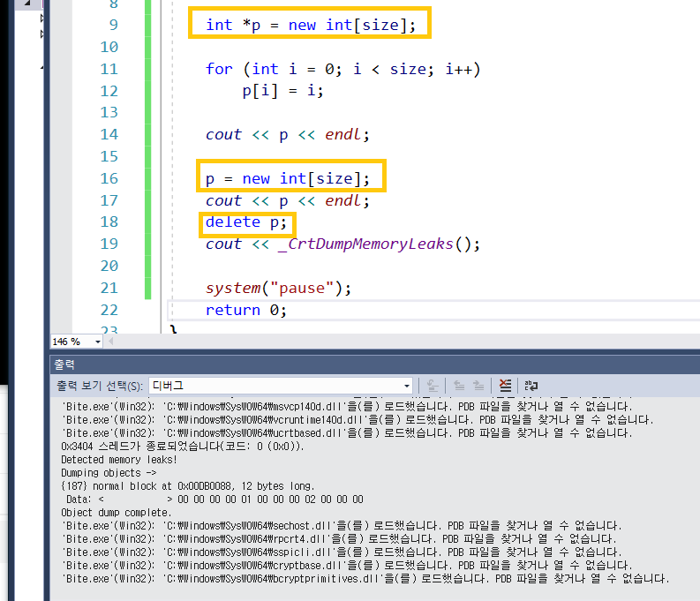Screen dimensions: 700x601
Task: Click the sechost.dll loaded output line
Action: [342, 526]
